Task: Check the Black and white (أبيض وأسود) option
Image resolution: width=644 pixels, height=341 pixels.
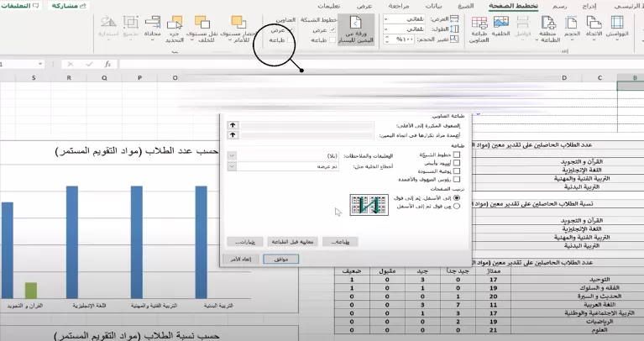Action: [x=456, y=163]
